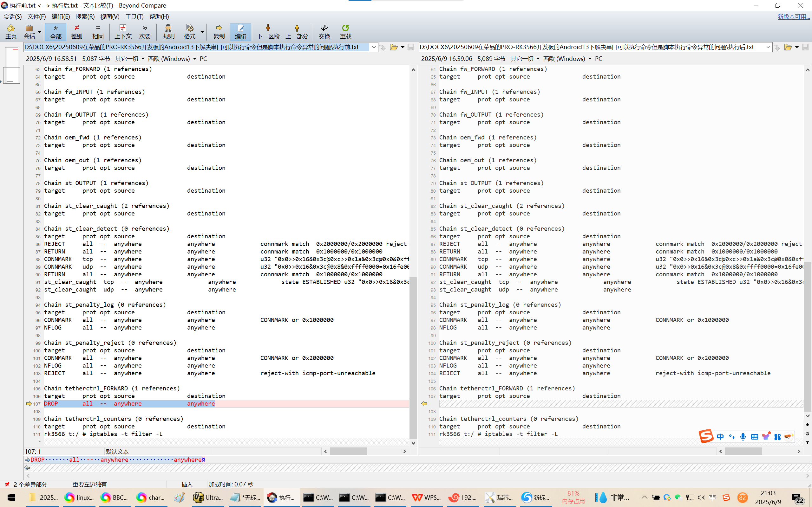812x507 pixels.
Task: Toggle Show Same (相同) filter
Action: 98,31
